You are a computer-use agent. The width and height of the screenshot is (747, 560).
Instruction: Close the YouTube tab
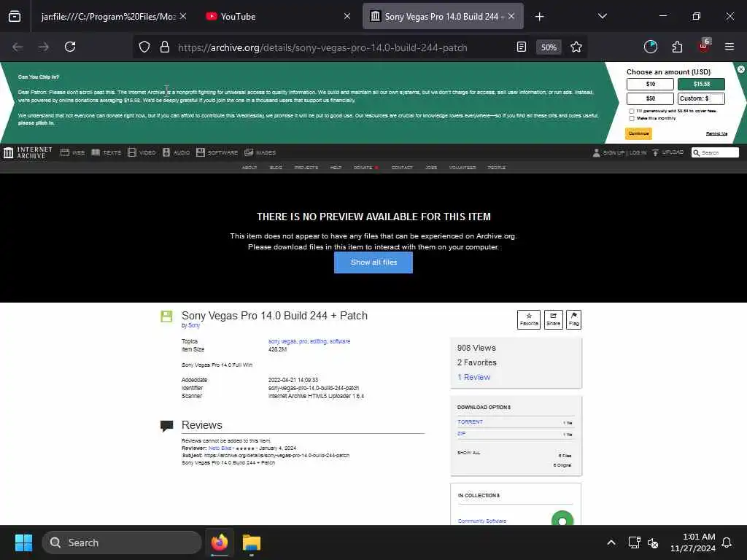347,17
